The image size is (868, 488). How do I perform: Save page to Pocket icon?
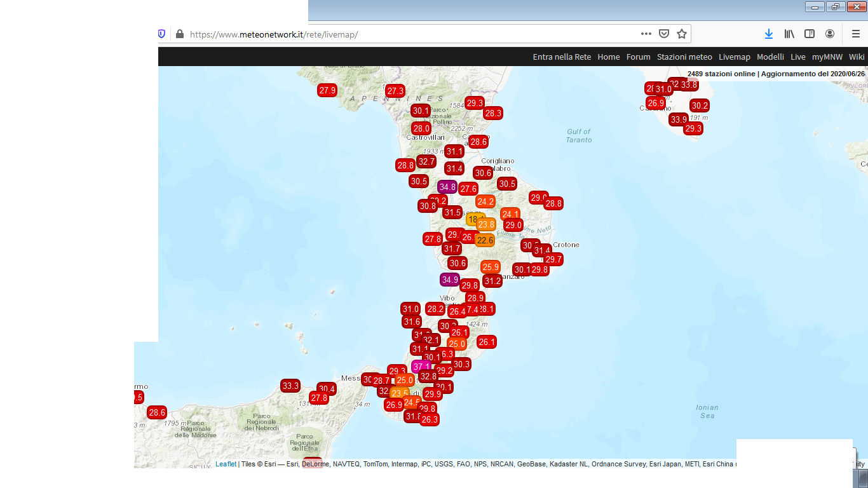click(664, 34)
